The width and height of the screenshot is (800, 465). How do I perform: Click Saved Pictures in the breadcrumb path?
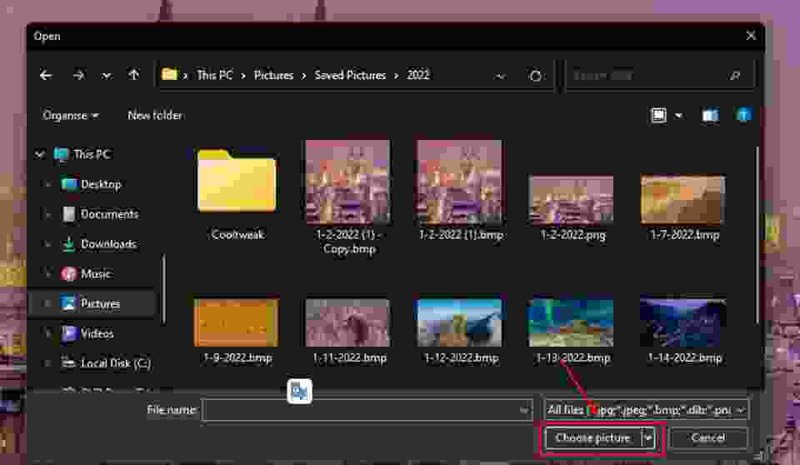[x=350, y=75]
